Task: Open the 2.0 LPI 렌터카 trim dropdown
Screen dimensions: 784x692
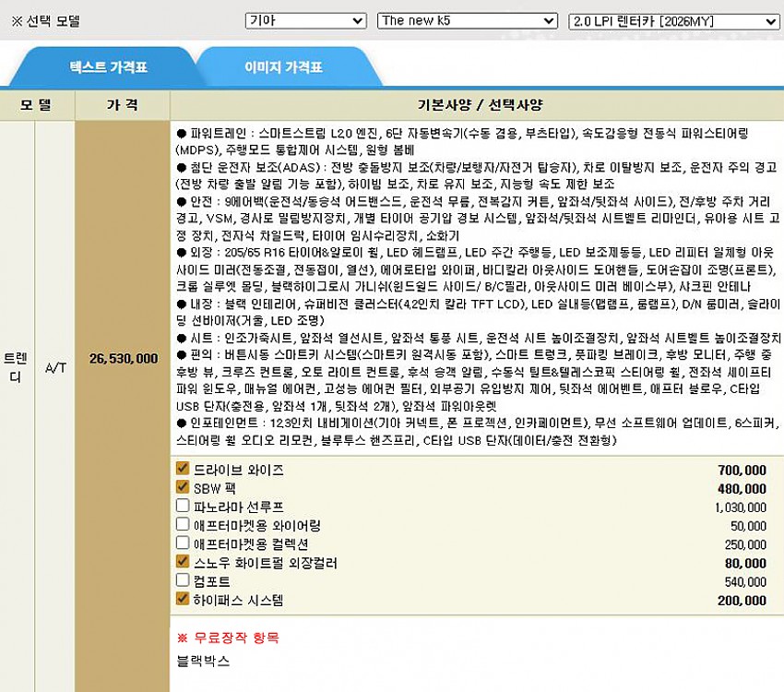Action: pyautogui.click(x=674, y=20)
